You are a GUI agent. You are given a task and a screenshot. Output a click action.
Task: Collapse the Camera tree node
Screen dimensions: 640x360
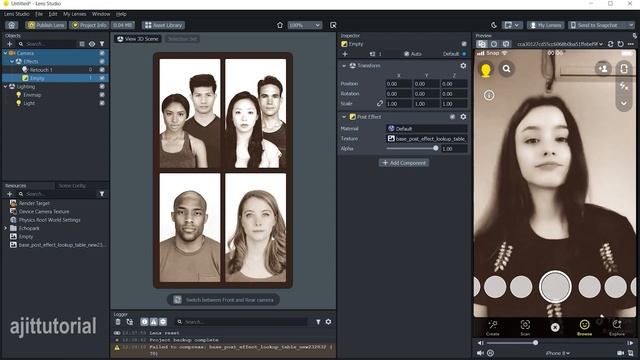(x=5, y=53)
